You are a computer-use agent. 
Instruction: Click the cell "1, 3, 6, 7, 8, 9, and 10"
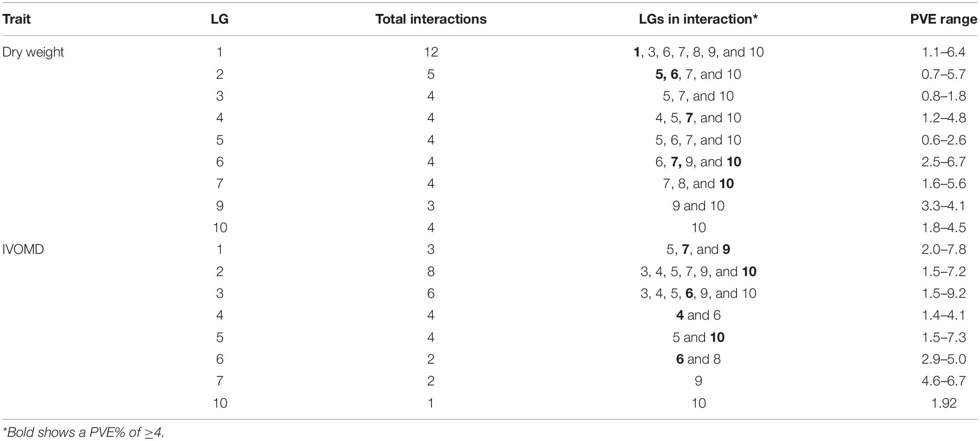698,52
